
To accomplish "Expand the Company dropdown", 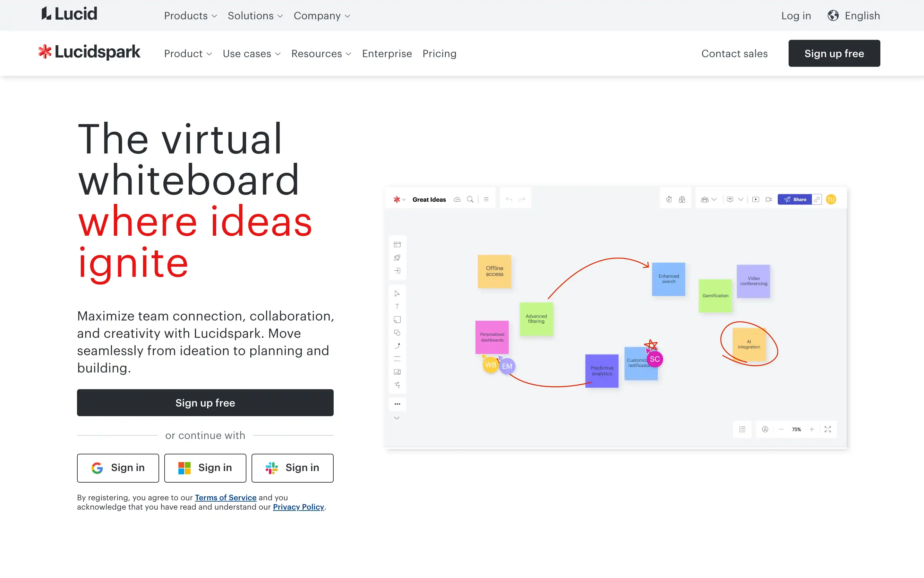I will 322,16.
